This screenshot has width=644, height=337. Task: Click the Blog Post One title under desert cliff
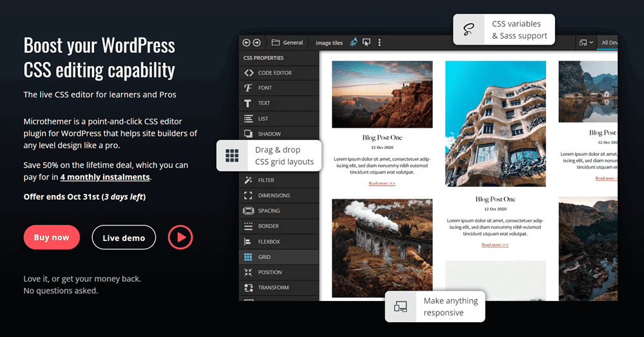point(382,138)
